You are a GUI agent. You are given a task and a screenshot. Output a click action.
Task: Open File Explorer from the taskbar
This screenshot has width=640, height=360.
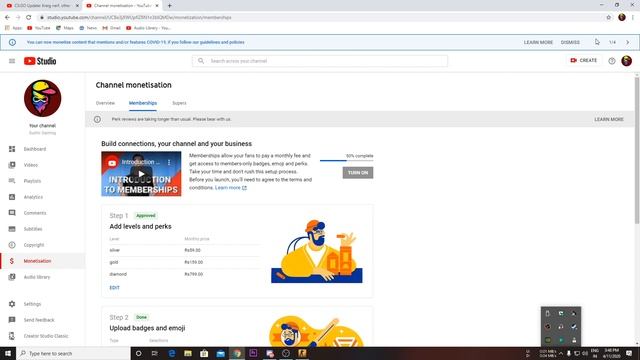(188, 353)
